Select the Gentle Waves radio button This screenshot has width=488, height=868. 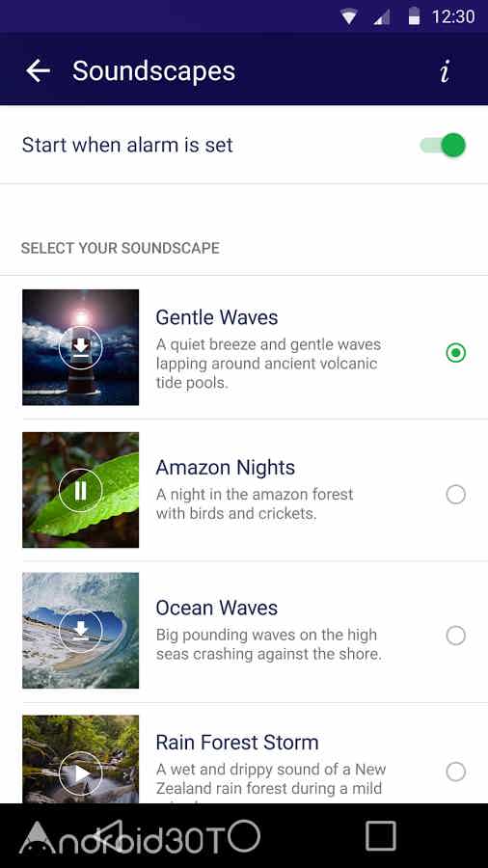(x=456, y=353)
